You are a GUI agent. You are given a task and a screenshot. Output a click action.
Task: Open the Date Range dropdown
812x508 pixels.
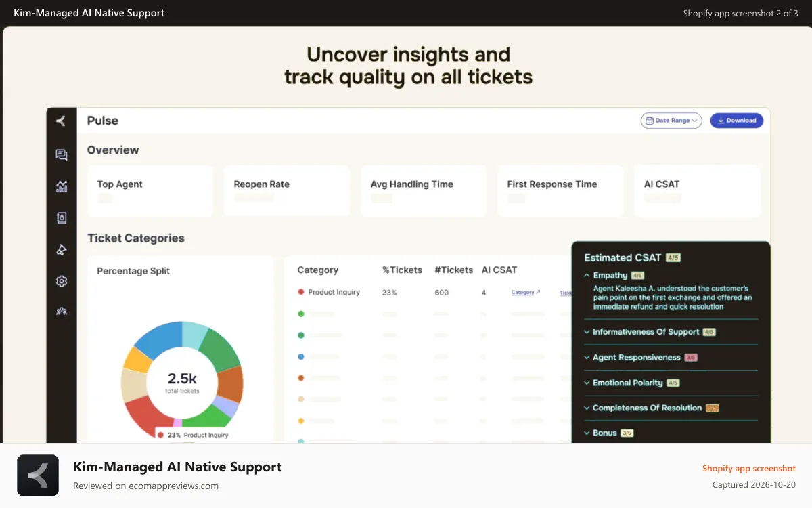671,121
